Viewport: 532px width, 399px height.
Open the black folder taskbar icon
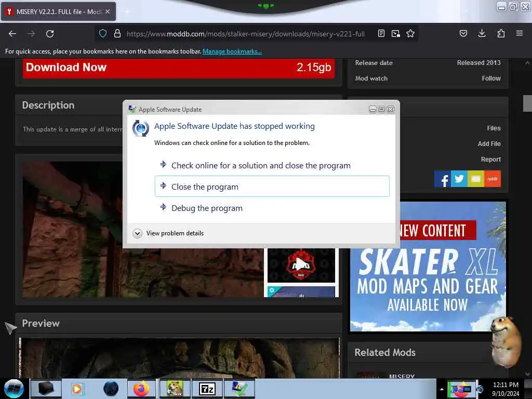click(46, 389)
